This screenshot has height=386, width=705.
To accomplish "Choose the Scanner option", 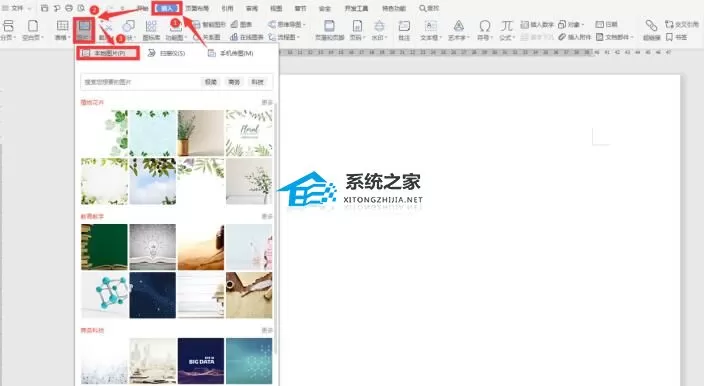I will pyautogui.click(x=166, y=53).
